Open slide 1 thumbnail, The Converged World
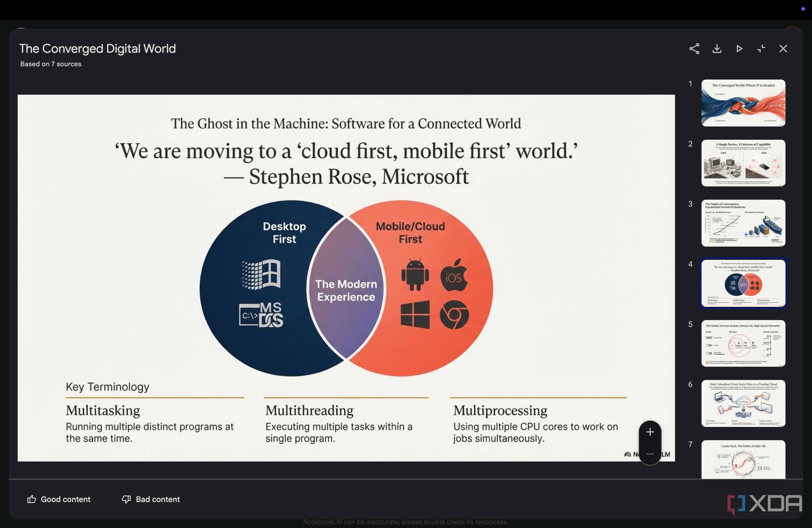 pos(743,103)
